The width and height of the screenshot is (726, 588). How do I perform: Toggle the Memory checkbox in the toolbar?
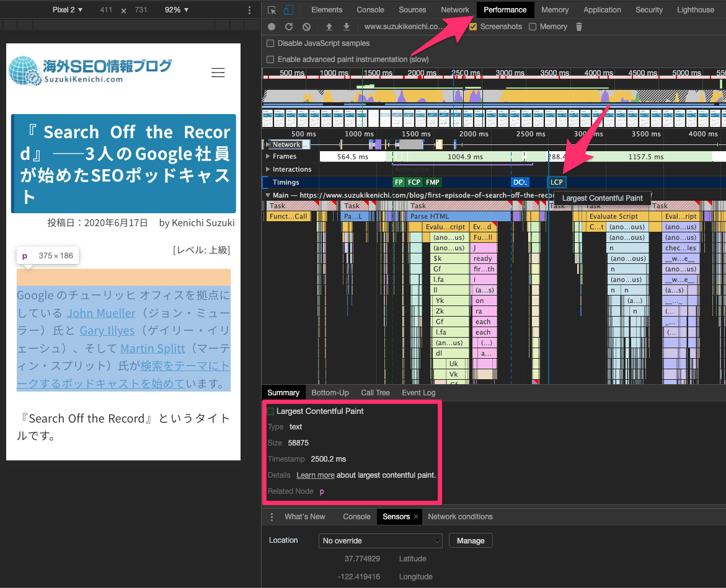point(533,27)
